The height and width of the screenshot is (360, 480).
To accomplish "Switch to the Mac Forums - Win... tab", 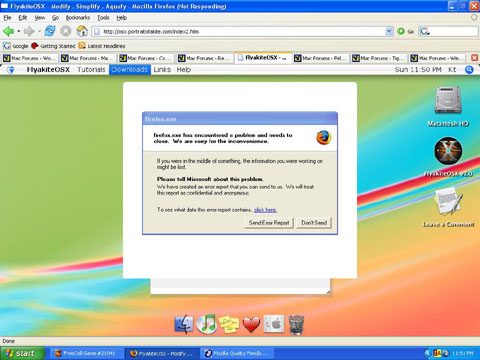I will [437, 58].
